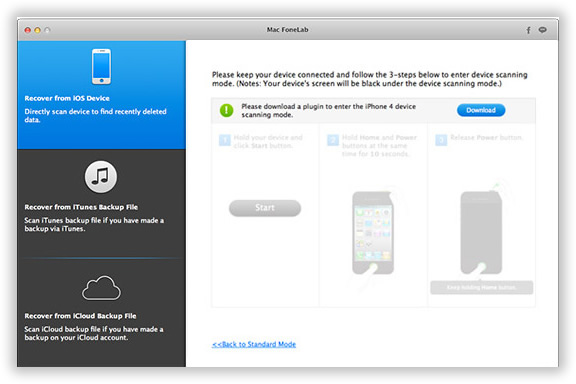Click the "Please keep your device connected" instructions
The image size is (576, 384).
click(x=370, y=79)
